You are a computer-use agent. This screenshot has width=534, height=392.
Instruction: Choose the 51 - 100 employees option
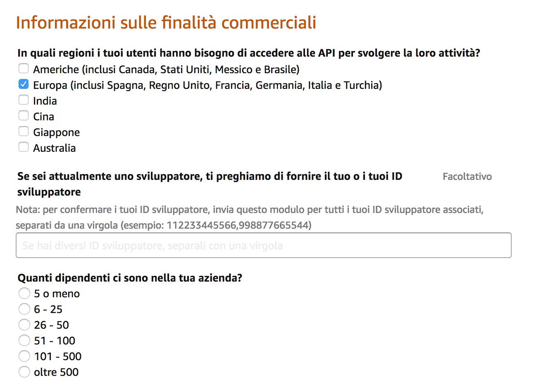coord(24,340)
